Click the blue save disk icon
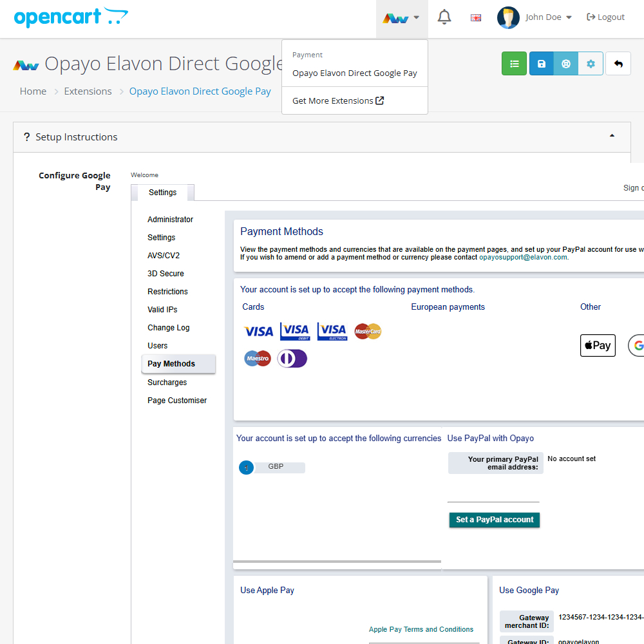The image size is (644, 644). click(x=542, y=64)
